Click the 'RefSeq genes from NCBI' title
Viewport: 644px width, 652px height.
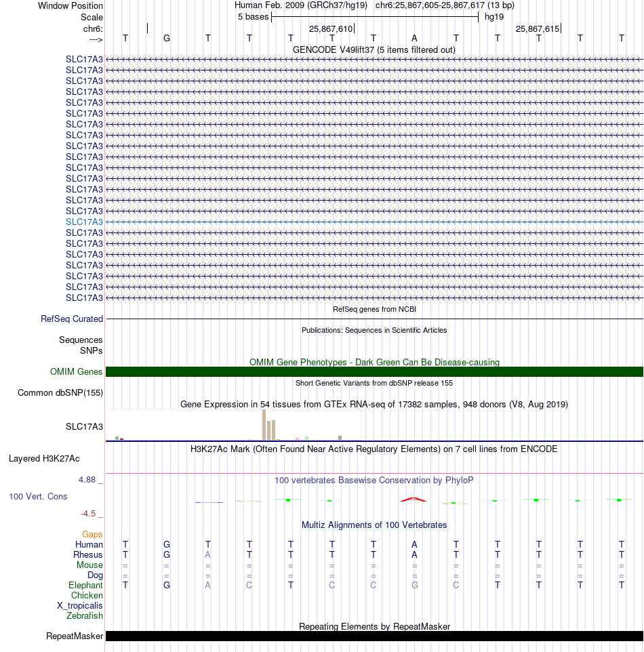point(374,309)
